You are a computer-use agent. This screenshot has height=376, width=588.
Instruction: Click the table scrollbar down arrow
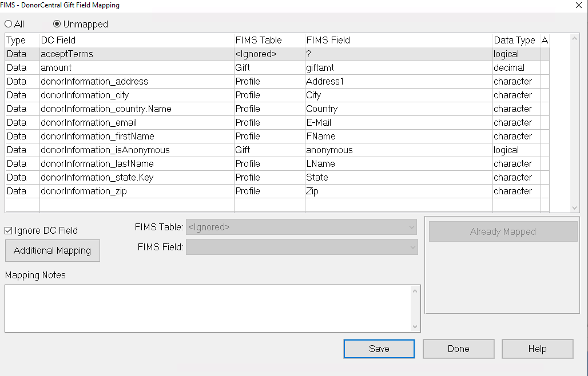pos(574,208)
